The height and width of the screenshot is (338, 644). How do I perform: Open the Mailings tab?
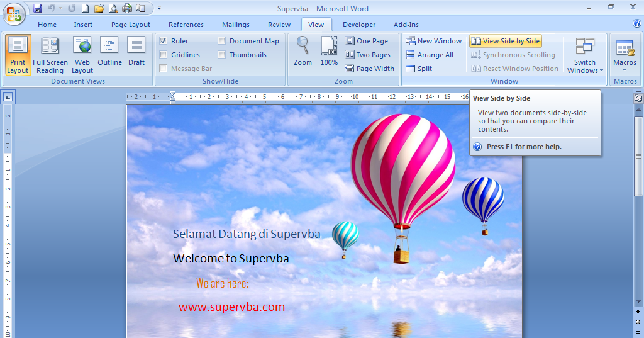click(x=236, y=25)
